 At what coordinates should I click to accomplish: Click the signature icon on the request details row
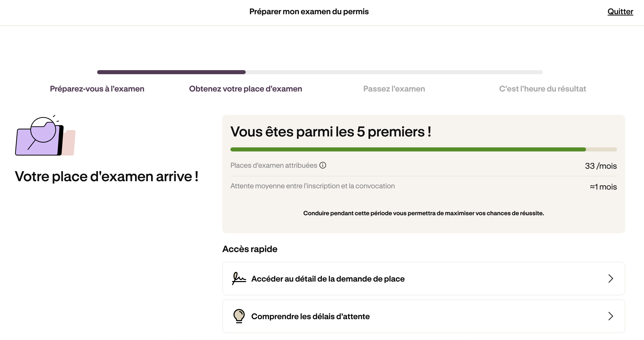tap(239, 279)
